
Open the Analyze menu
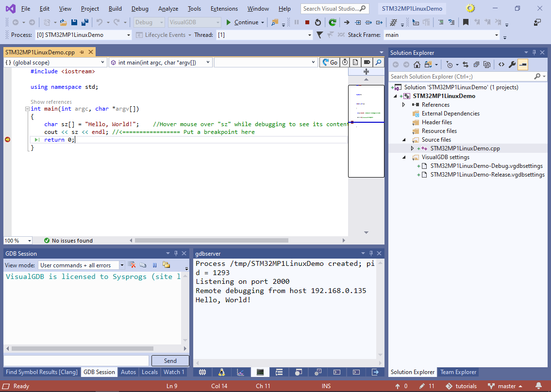point(168,9)
